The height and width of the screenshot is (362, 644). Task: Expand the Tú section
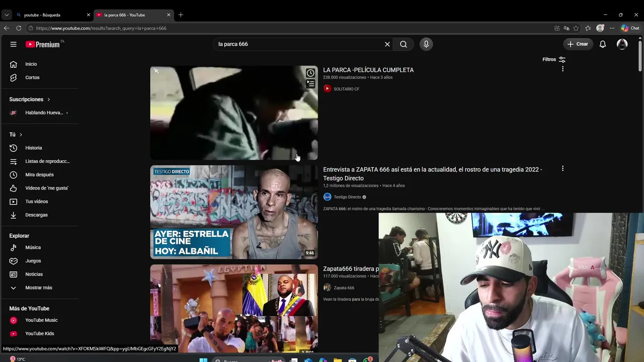16,134
